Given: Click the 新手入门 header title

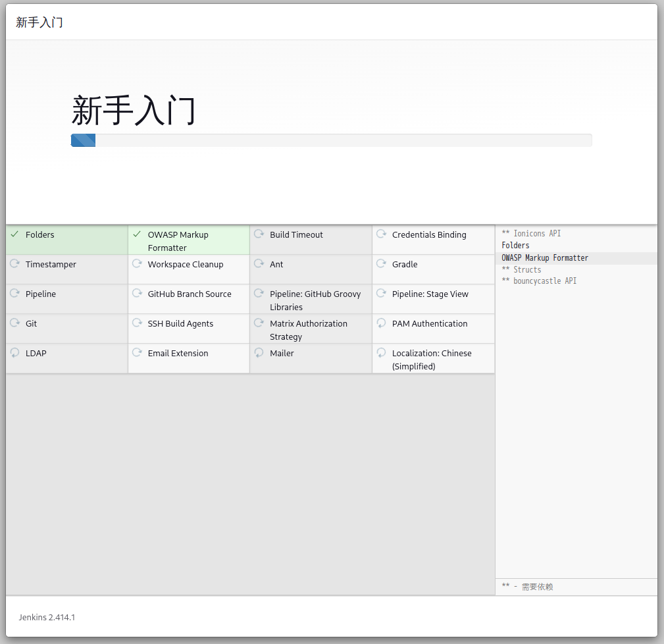Looking at the screenshot, I should [x=39, y=22].
